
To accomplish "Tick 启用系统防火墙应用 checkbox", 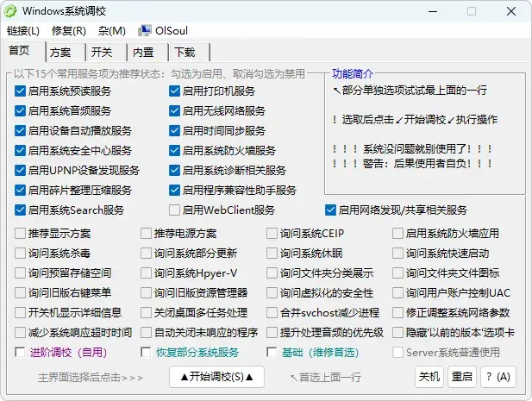I will click(x=397, y=234).
